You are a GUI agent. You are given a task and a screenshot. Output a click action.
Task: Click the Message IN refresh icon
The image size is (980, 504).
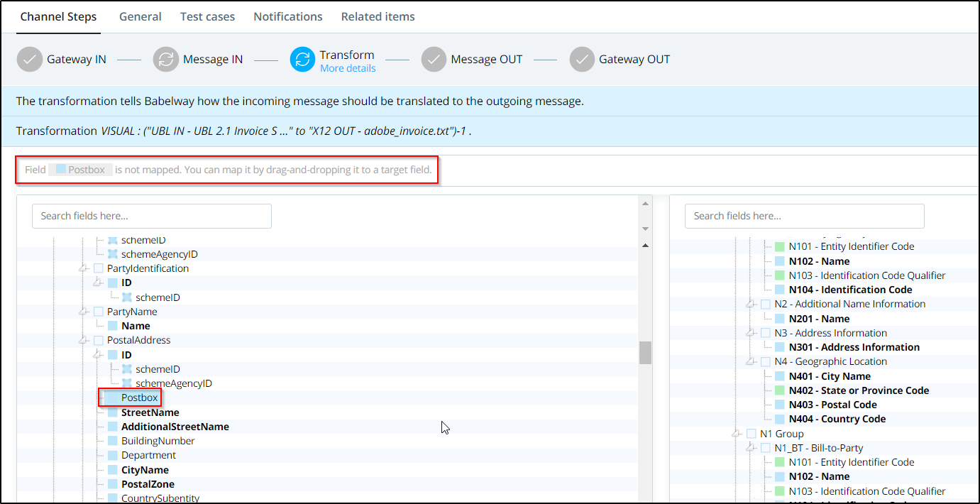[165, 60]
